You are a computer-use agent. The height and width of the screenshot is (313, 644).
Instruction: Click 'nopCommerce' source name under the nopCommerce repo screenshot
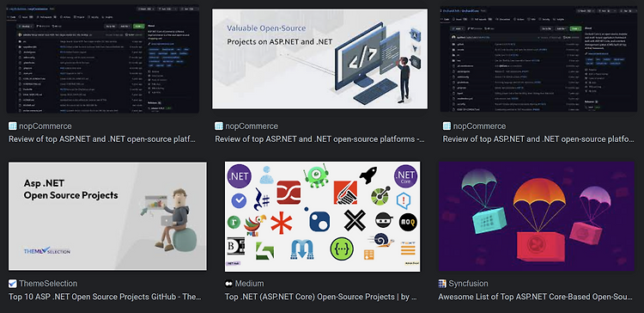point(46,126)
